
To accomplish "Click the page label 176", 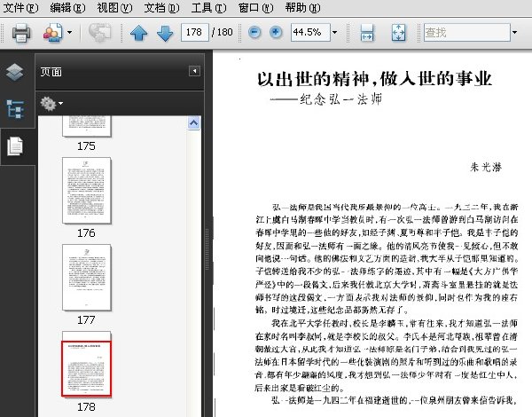I will (x=86, y=233).
